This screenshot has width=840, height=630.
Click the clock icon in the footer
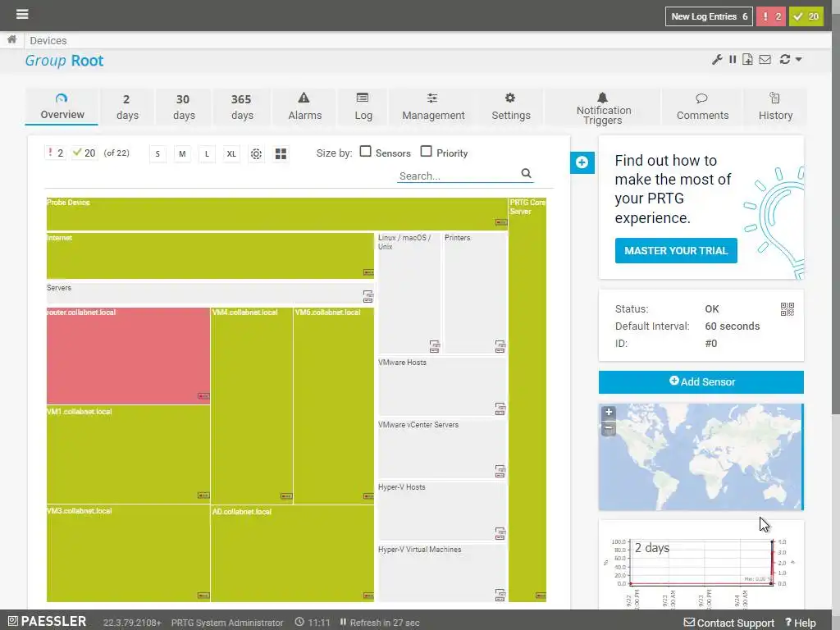tap(299, 622)
